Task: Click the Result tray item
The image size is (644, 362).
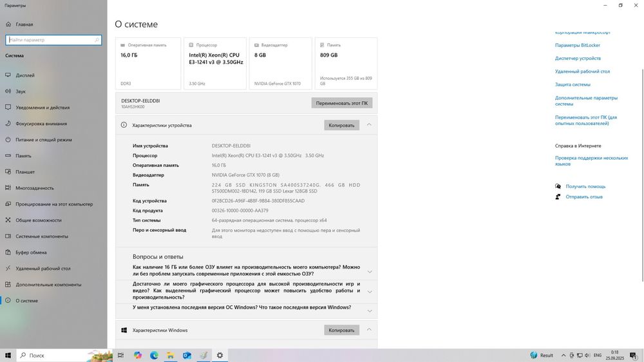Action: [542, 356]
